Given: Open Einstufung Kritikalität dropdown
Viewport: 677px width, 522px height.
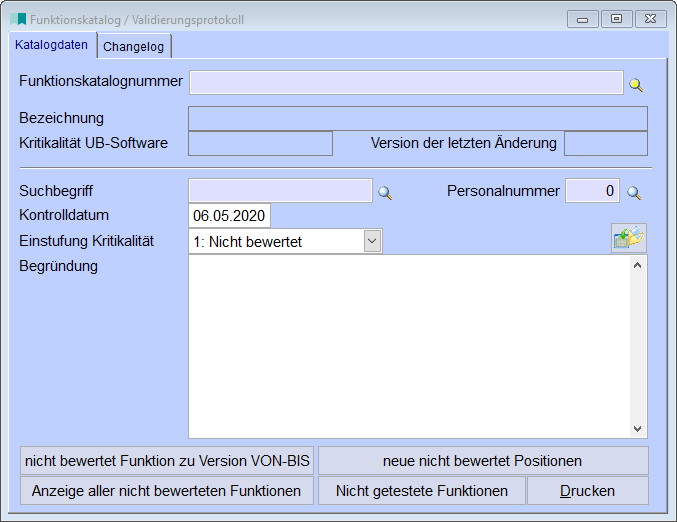Looking at the screenshot, I should tap(372, 241).
